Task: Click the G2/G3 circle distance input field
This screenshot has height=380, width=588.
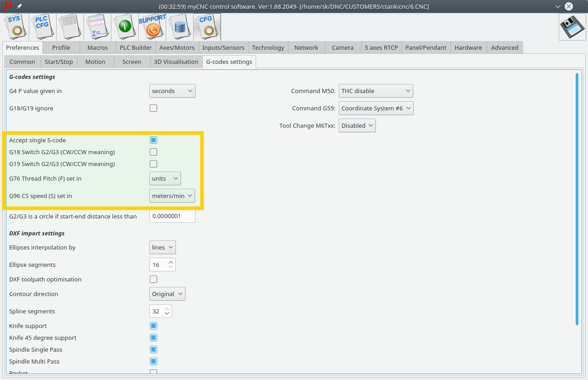Action: click(x=172, y=216)
